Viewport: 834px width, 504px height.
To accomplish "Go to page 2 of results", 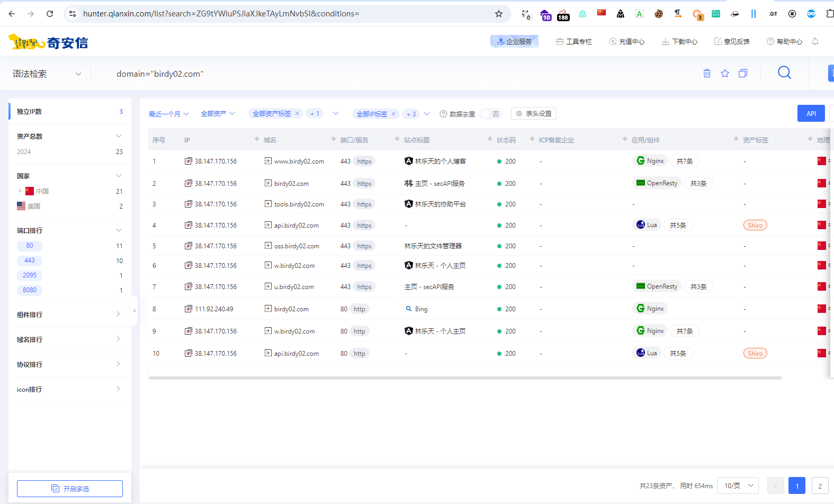I will click(820, 485).
